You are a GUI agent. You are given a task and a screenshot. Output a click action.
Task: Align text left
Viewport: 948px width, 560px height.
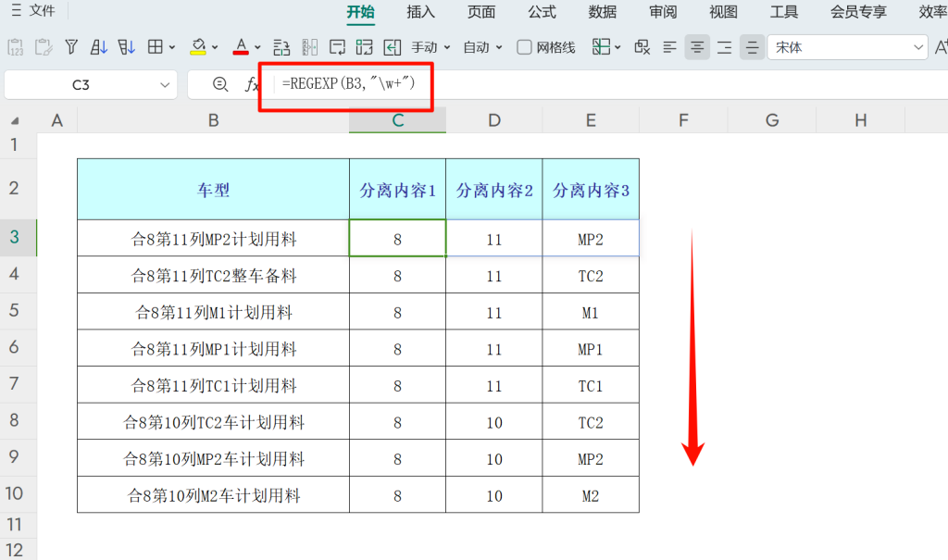click(x=670, y=47)
